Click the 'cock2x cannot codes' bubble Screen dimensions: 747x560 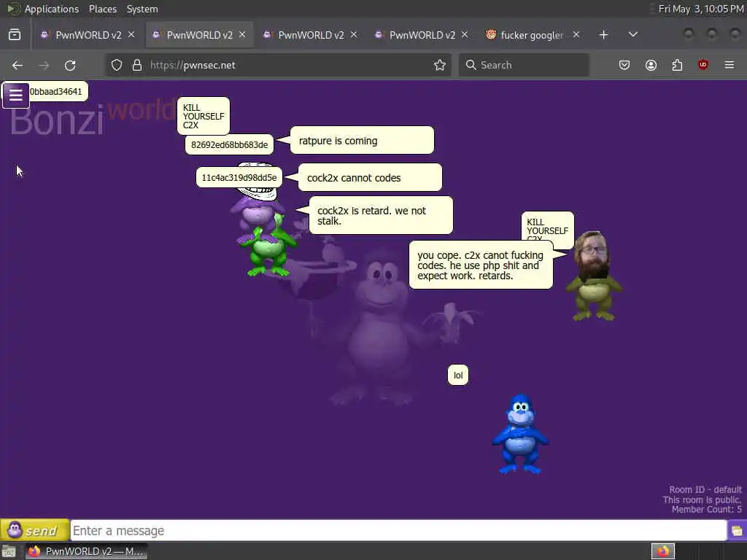pos(370,178)
